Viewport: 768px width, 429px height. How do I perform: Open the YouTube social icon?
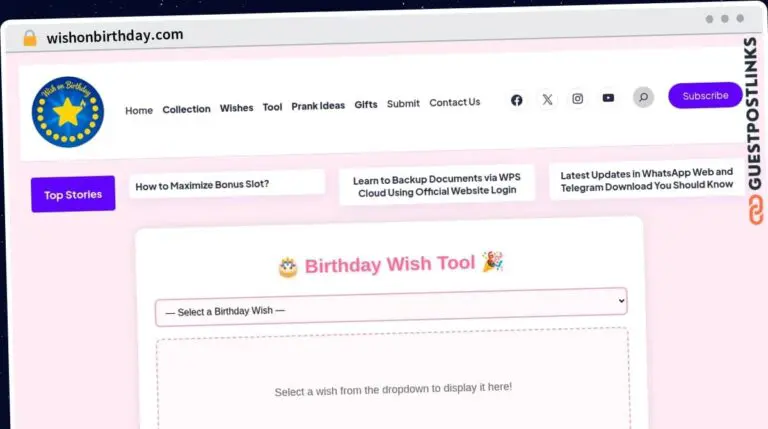click(x=608, y=98)
